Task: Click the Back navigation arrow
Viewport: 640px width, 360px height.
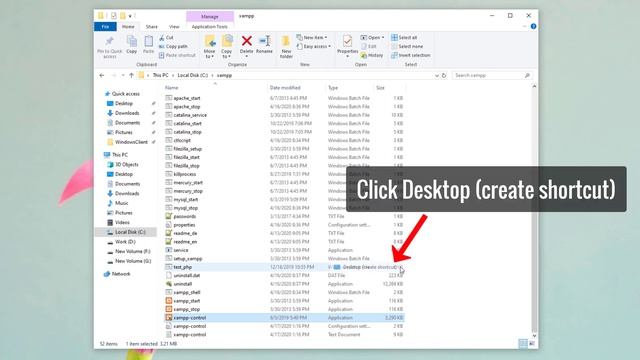Action: pos(102,76)
